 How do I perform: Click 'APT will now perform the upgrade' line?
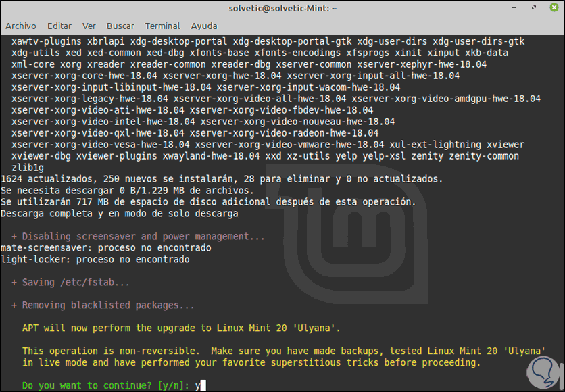[181, 328]
